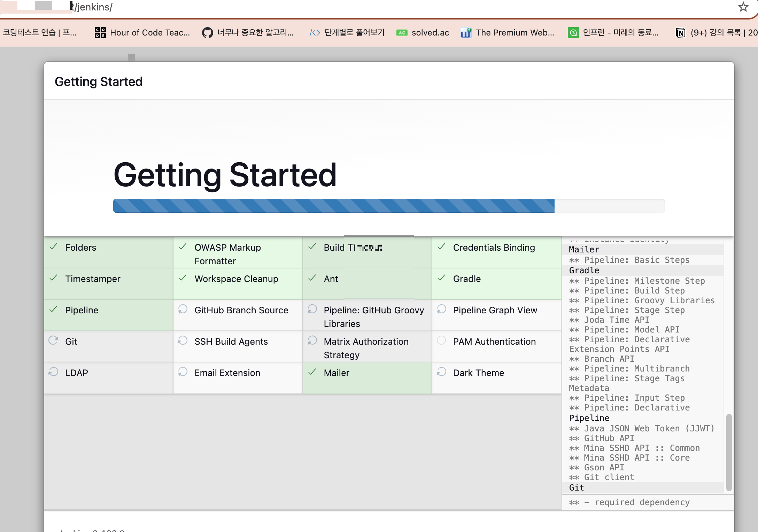Open the Notion 강의 목록 bookmark icon
The height and width of the screenshot is (532, 758).
680,33
